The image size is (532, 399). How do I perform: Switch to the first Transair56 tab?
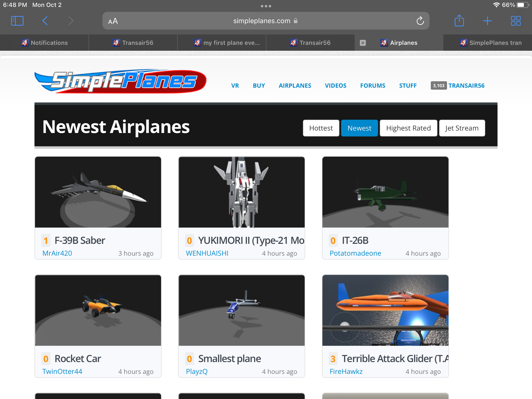133,43
